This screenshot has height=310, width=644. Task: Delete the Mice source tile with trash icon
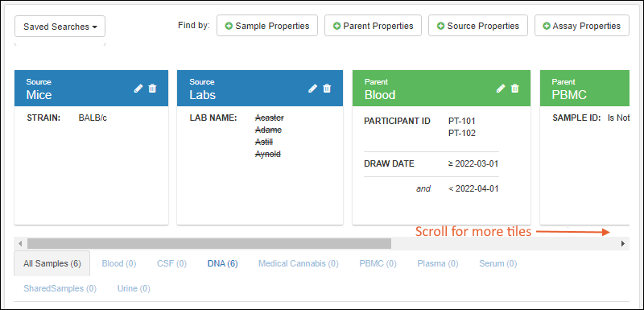(x=152, y=89)
